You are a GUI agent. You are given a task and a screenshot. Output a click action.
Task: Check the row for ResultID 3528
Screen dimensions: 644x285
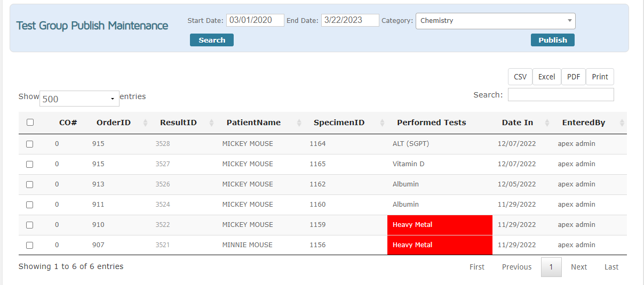30,144
